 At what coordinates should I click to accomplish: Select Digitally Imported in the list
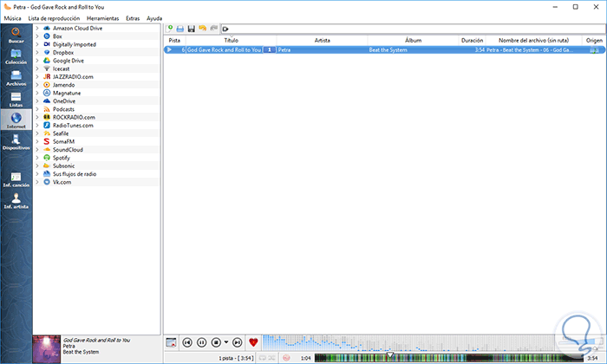click(x=75, y=44)
